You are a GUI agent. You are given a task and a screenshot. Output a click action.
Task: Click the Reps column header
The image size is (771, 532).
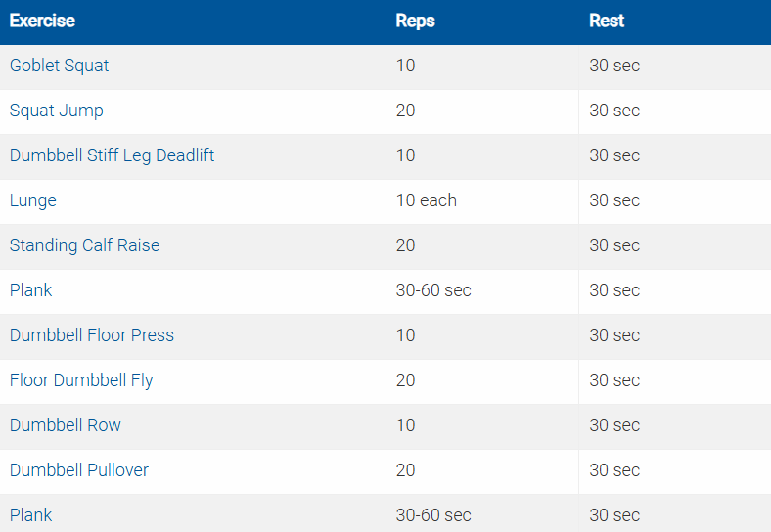coord(415,21)
